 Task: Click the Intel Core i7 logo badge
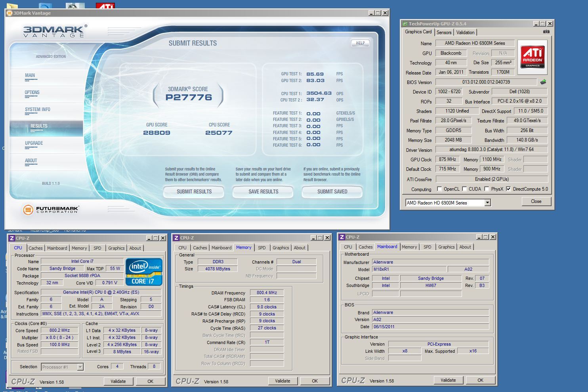point(144,272)
